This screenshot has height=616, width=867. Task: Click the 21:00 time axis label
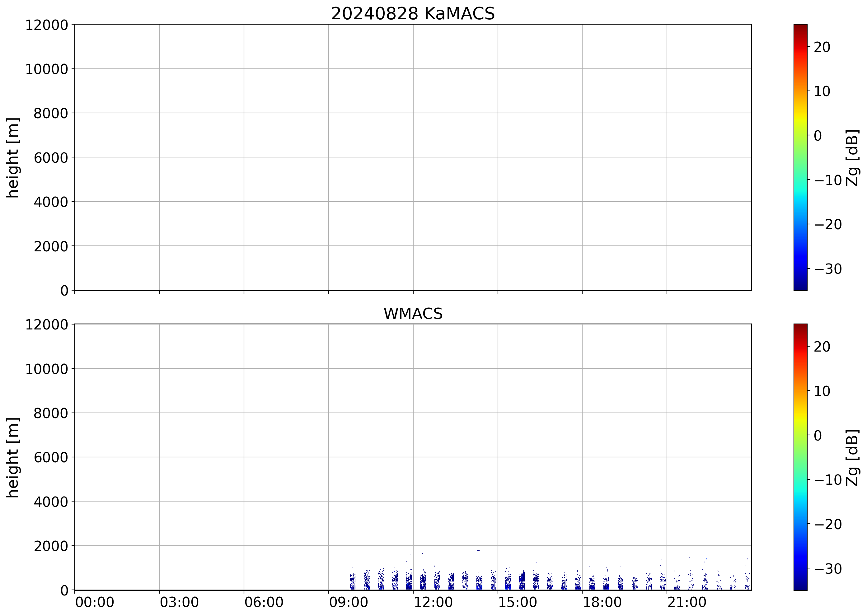687,602
